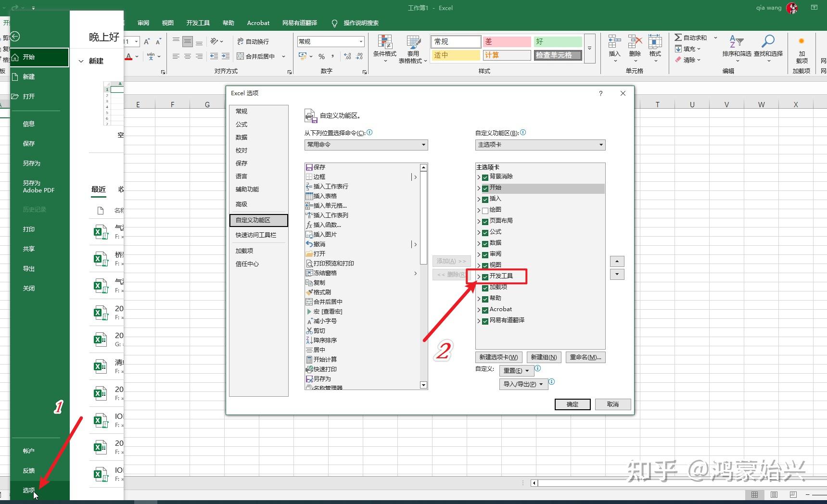The image size is (827, 504).
Task: Click the user account avatar
Action: coord(792,8)
